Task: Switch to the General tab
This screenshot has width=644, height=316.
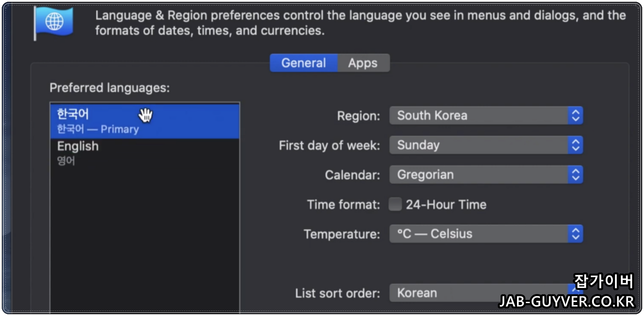Action: [303, 63]
